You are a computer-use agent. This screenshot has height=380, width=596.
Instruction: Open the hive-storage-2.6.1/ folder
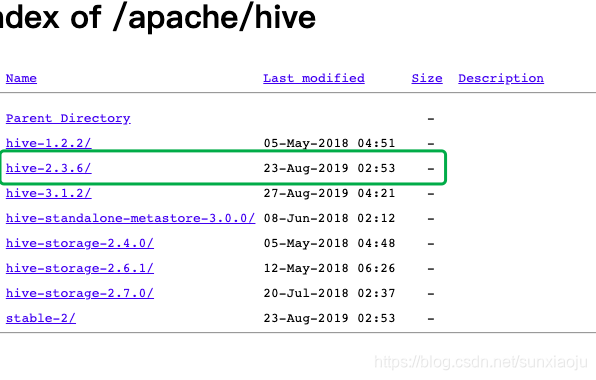tap(80, 268)
